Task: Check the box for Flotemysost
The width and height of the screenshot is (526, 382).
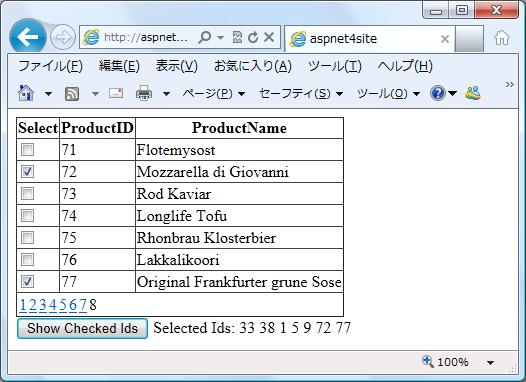Action: tap(28, 150)
